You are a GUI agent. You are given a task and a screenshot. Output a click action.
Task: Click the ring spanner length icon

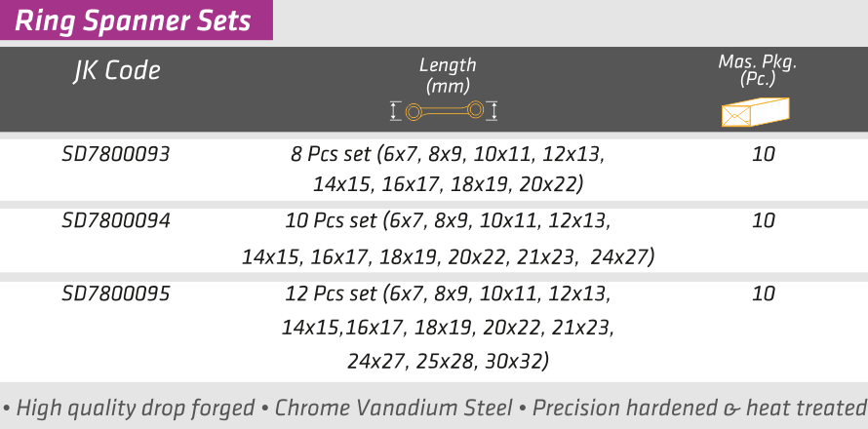pyautogui.click(x=445, y=110)
